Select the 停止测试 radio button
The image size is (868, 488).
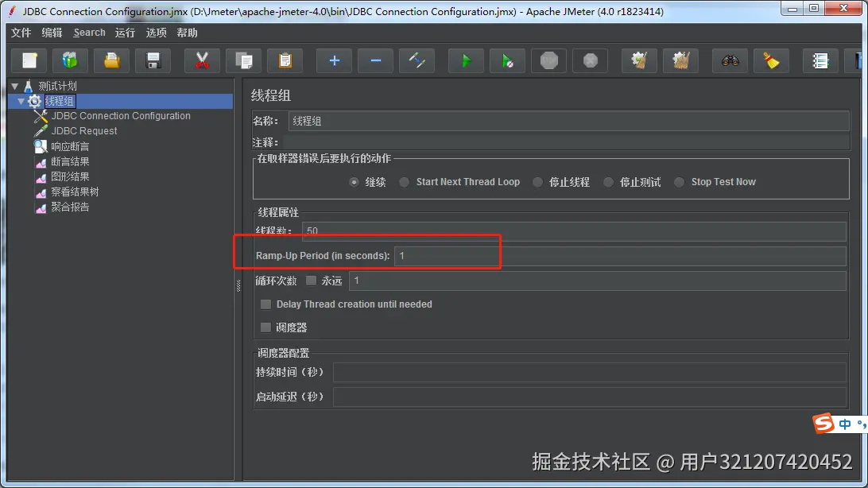(608, 182)
